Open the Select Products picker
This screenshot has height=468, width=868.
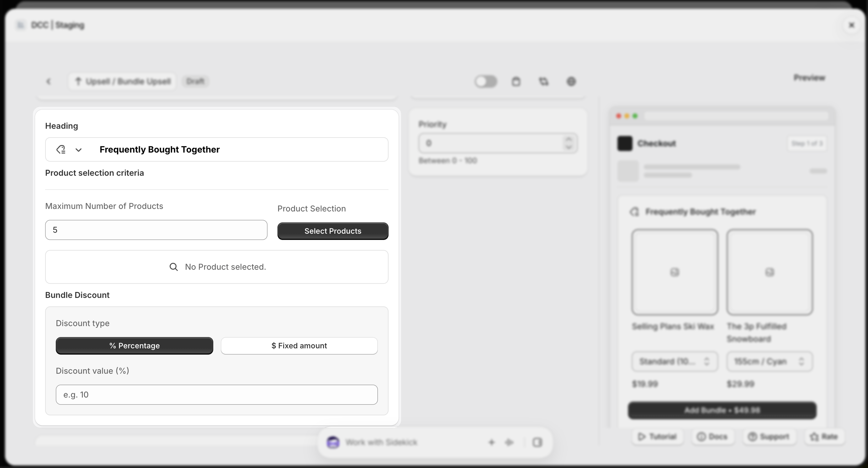click(x=333, y=231)
